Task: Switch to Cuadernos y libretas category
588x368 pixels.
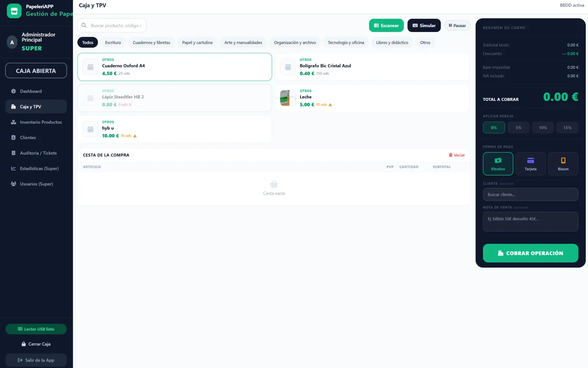Action: click(x=151, y=43)
